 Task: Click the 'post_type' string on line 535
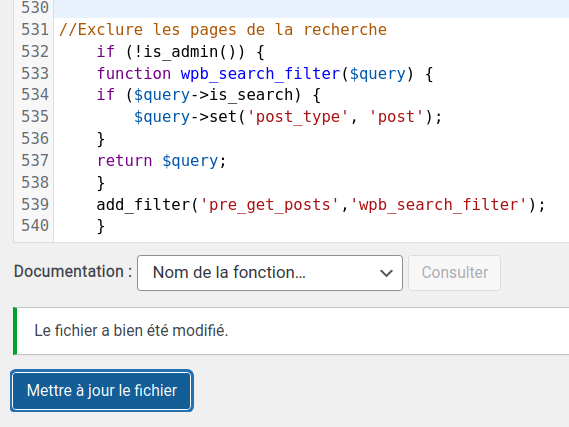[x=298, y=117]
